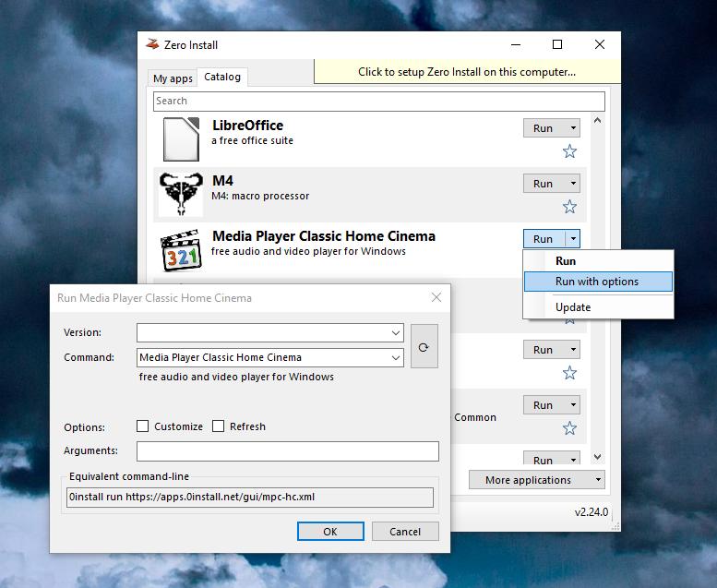Click 'M4: macro processor' description text

click(x=260, y=196)
